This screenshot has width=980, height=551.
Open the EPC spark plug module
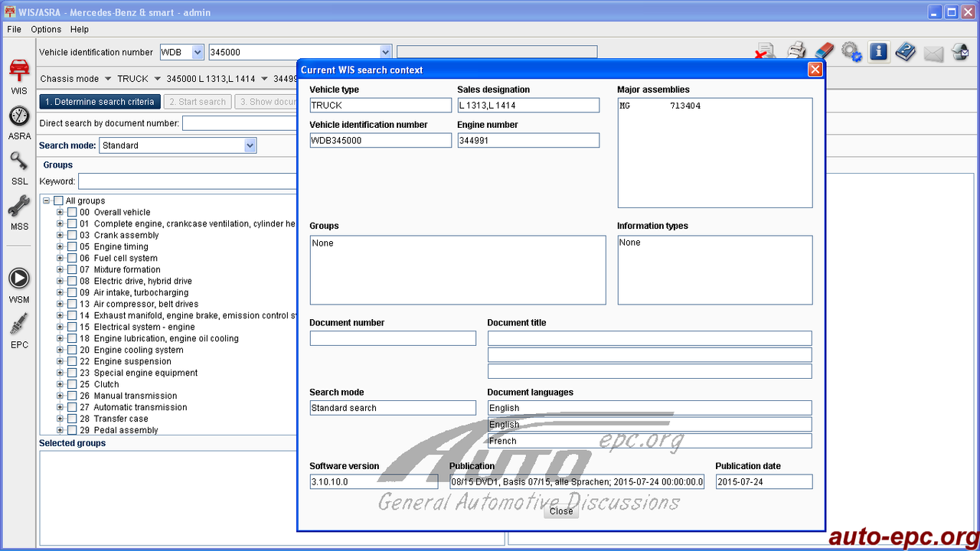[x=19, y=329]
